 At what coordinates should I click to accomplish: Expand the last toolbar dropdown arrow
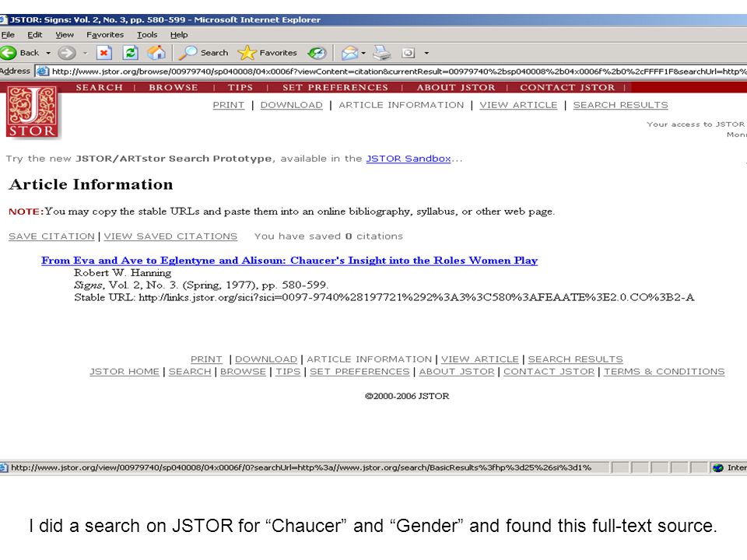click(426, 53)
